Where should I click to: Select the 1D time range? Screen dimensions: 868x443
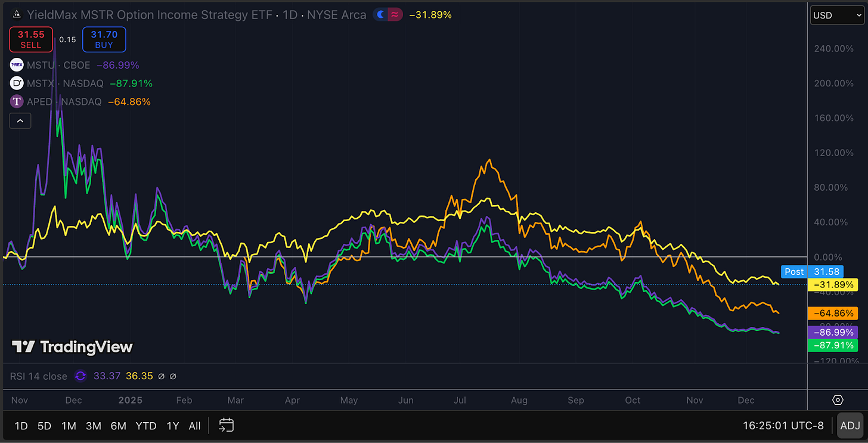[21, 426]
